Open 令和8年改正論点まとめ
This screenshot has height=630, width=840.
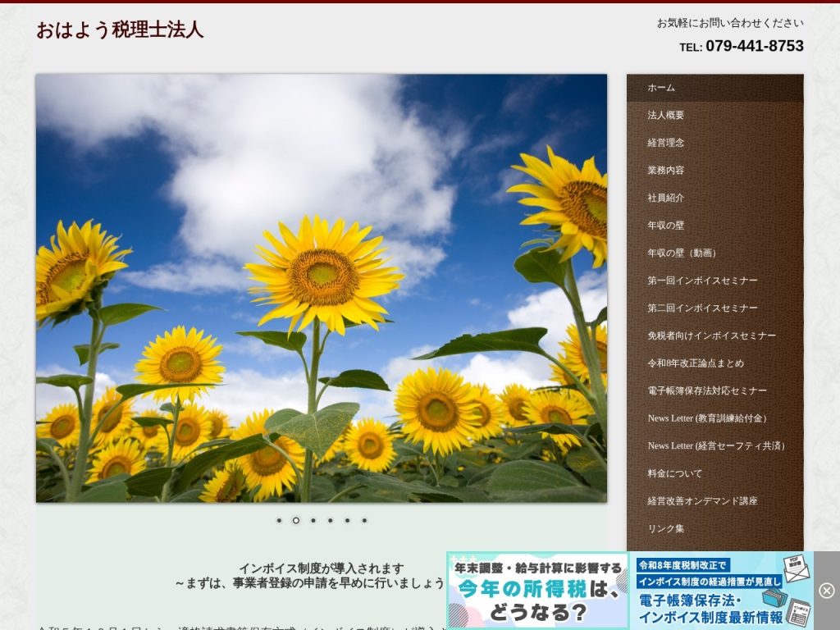coord(715,363)
